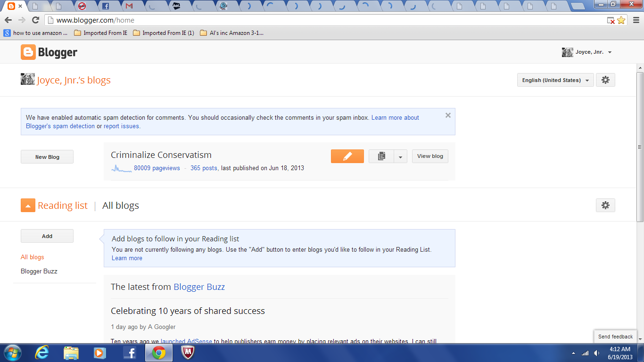Click browser Back arrow
This screenshot has height=362, width=644.
[8, 20]
